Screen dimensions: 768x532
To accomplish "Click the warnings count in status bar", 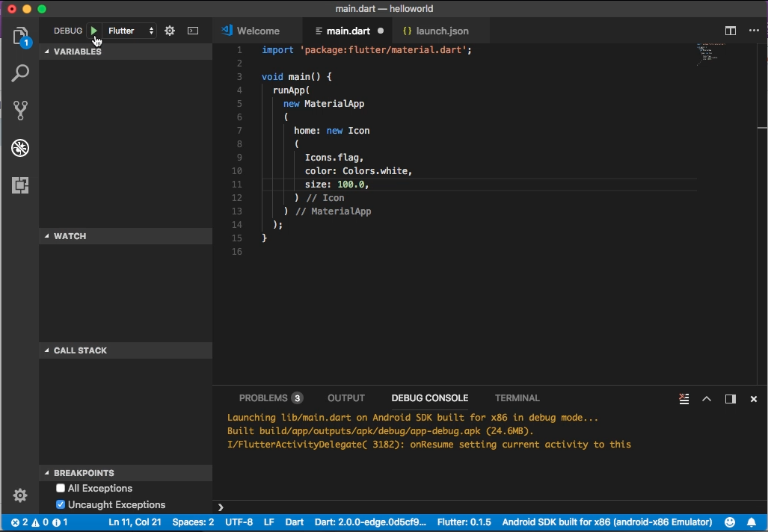I will [40, 522].
